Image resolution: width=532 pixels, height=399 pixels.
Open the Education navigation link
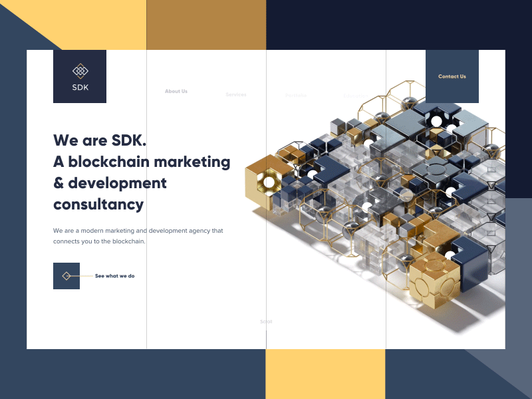[356, 95]
